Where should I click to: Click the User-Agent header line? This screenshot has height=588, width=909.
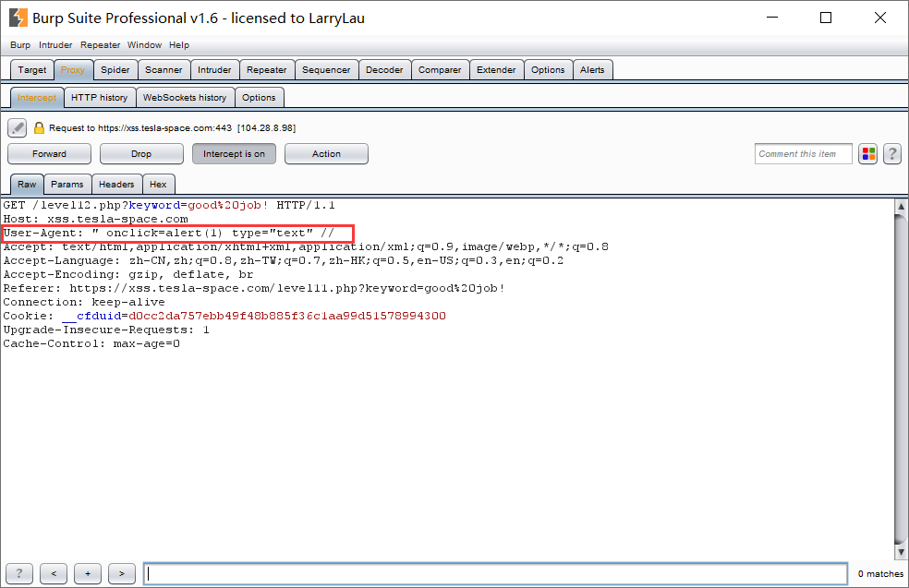coord(169,233)
